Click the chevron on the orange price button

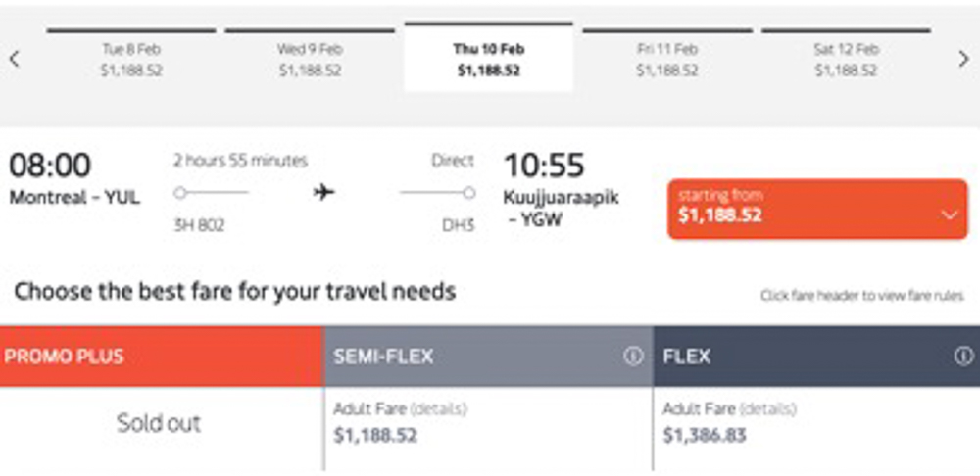[949, 215]
